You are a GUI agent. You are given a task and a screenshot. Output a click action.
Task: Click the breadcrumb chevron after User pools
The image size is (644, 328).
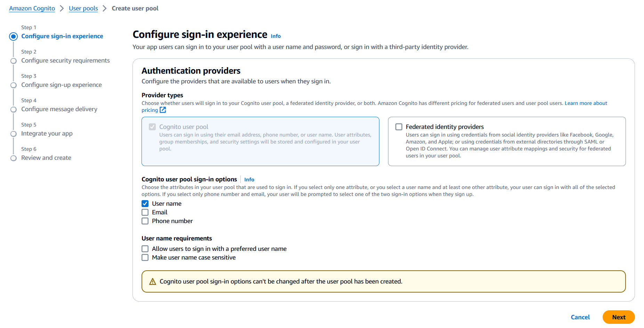[x=105, y=8]
